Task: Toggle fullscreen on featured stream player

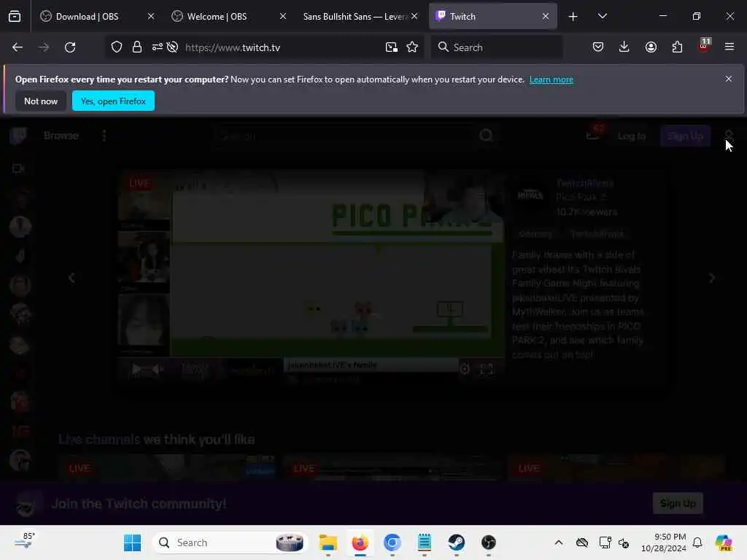Action: pos(487,369)
